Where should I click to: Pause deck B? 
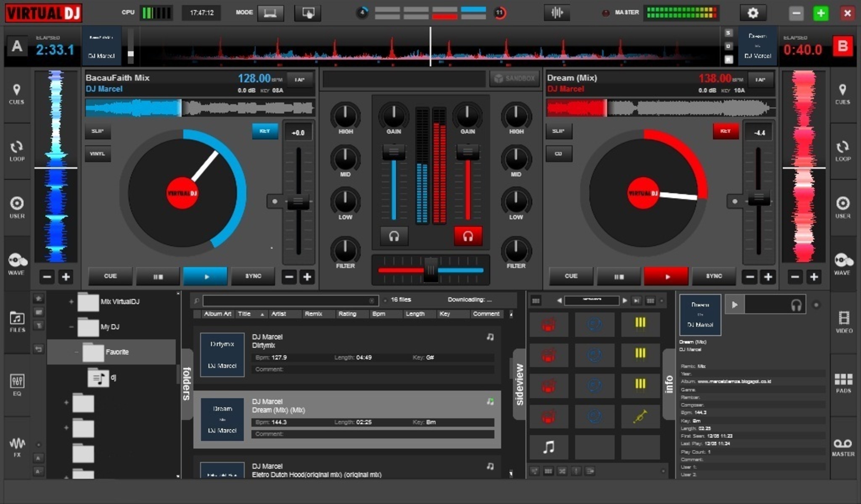619,276
